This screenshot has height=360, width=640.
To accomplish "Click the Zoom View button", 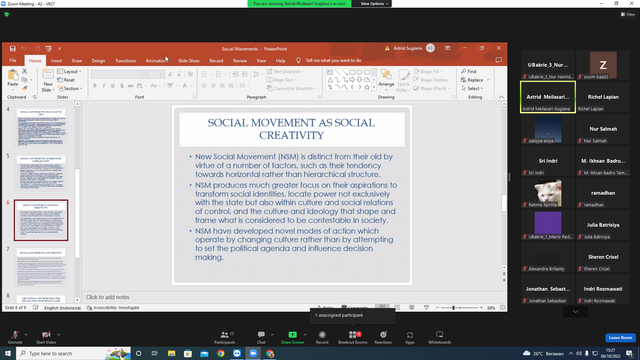I will click(x=628, y=14).
